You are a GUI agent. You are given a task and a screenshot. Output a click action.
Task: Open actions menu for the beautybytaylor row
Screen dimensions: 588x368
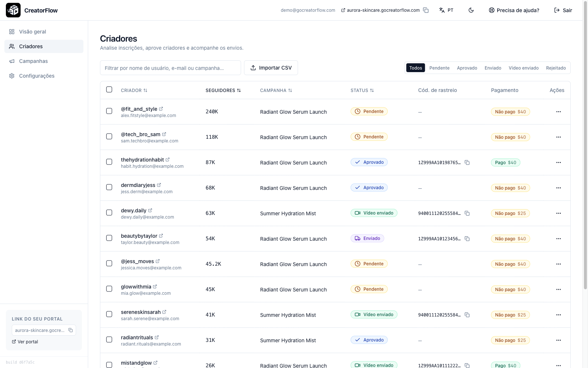559,239
